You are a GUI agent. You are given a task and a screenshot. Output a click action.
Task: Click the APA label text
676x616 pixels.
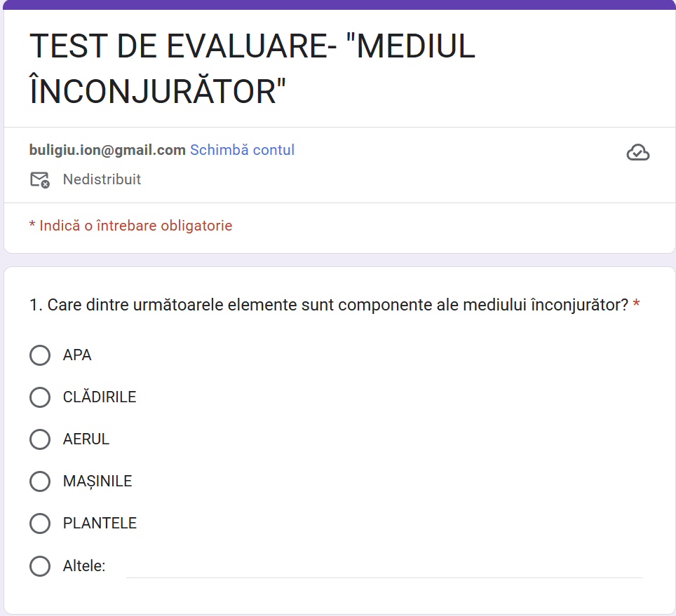[77, 355]
